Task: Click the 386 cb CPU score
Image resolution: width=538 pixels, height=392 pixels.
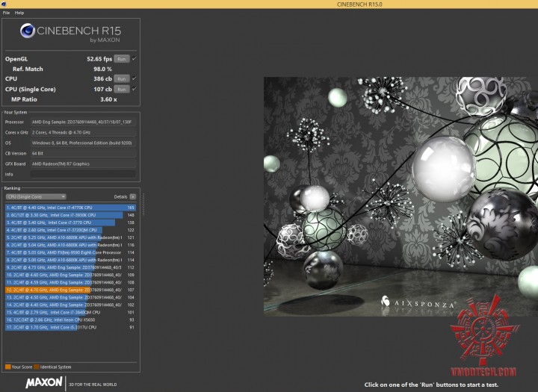Action: pyautogui.click(x=102, y=79)
